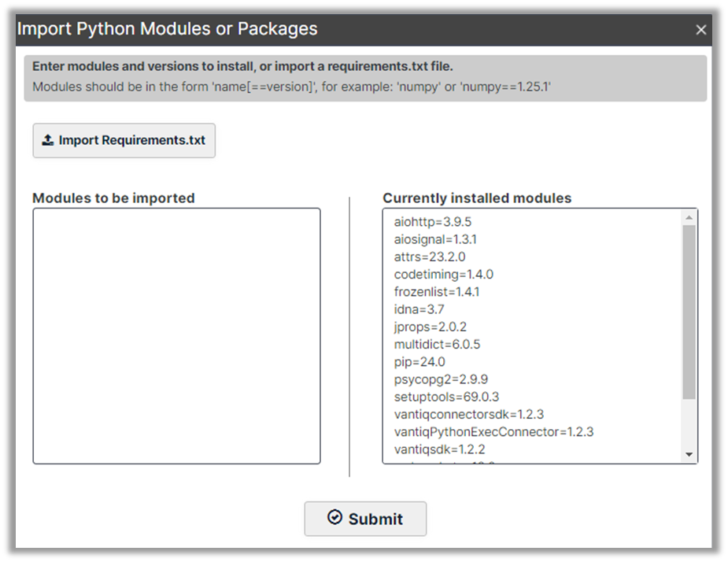The height and width of the screenshot is (562, 728).
Task: Click the scroll down arrow in installed modules
Action: 689,454
